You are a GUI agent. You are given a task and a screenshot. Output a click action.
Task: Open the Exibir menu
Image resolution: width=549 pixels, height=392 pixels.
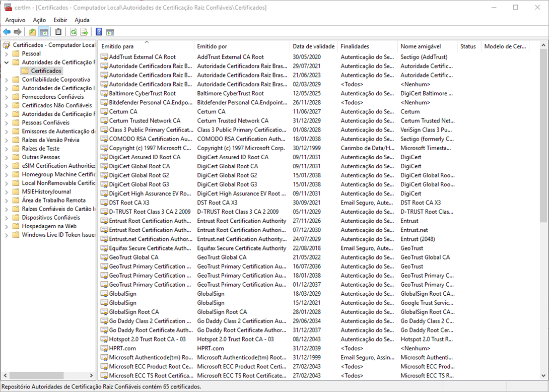click(x=60, y=20)
